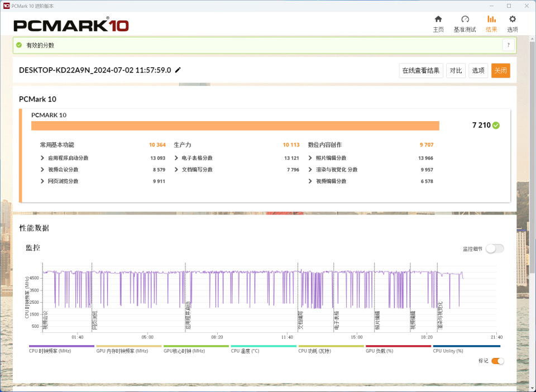The image size is (536, 392).
Task: Open the Options (选项) gear icon
Action: coord(512,19)
